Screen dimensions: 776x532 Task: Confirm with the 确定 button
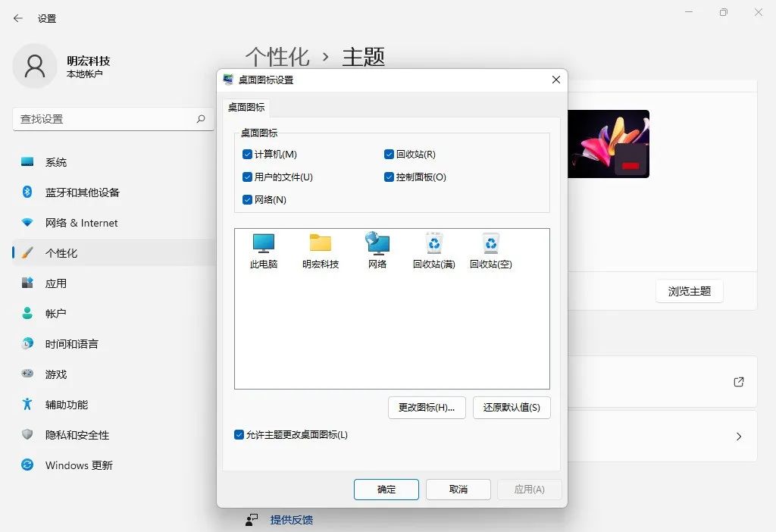[x=386, y=490]
